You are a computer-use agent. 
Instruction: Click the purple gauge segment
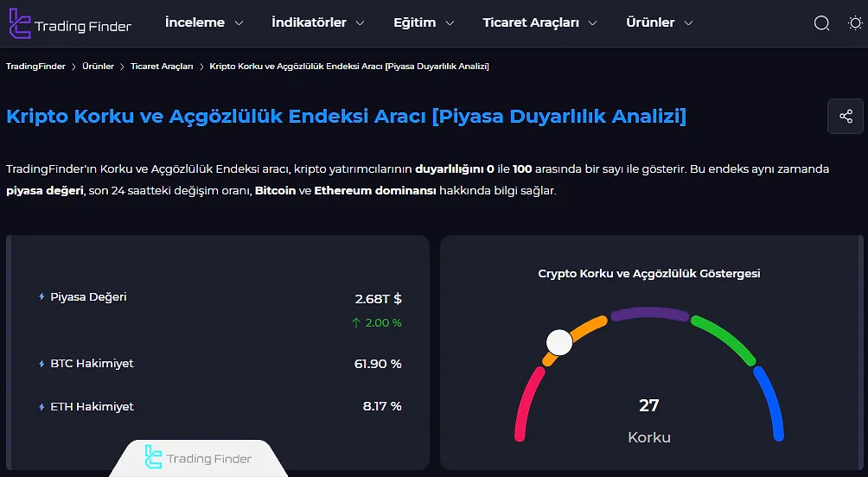pos(649,314)
